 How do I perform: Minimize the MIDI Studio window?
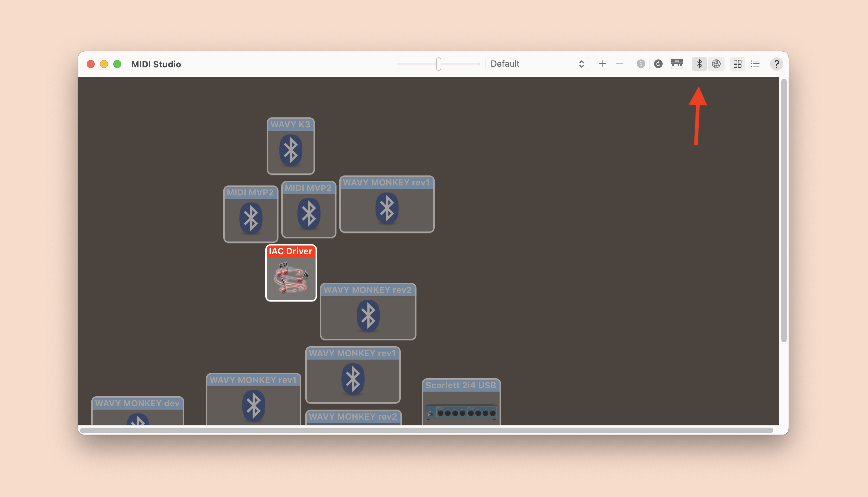pyautogui.click(x=104, y=64)
